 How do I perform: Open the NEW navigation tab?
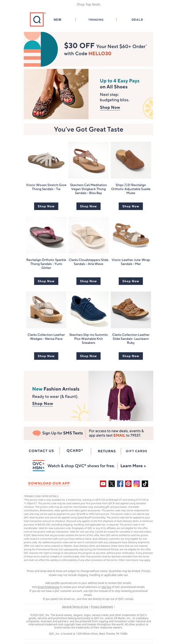58,20
